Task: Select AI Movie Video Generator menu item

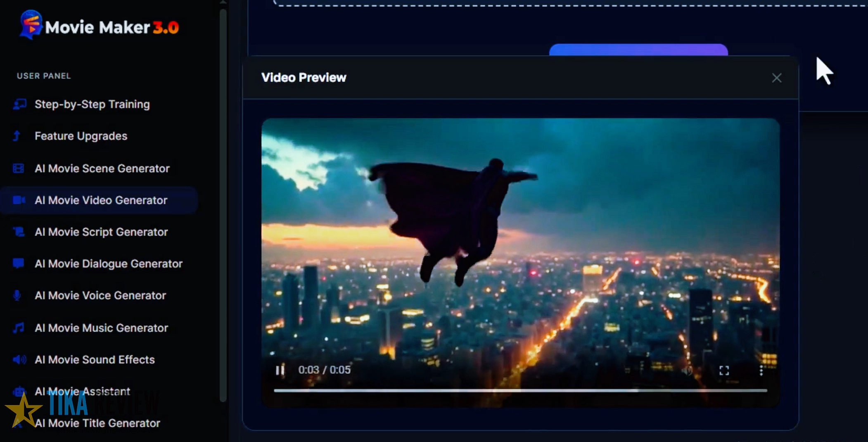Action: [101, 200]
